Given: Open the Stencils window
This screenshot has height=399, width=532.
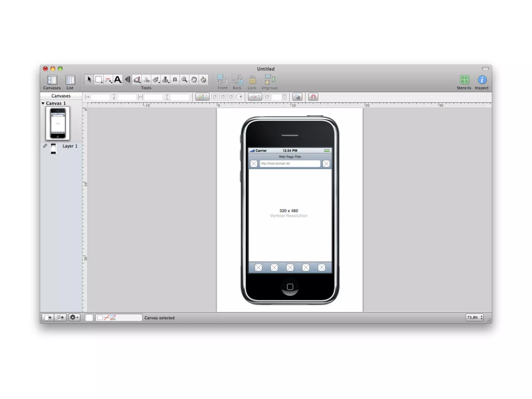Looking at the screenshot, I should (464, 82).
